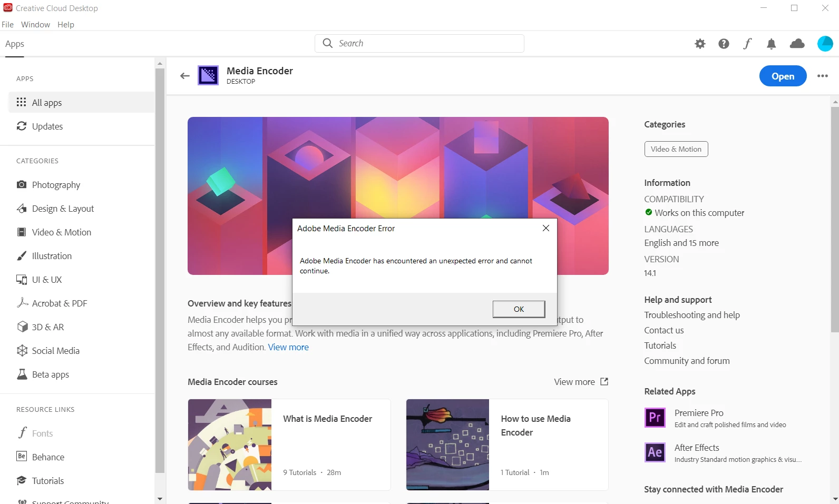Screen dimensions: 839x504
Task: Open Tutorials under Help and support
Action: coord(660,345)
